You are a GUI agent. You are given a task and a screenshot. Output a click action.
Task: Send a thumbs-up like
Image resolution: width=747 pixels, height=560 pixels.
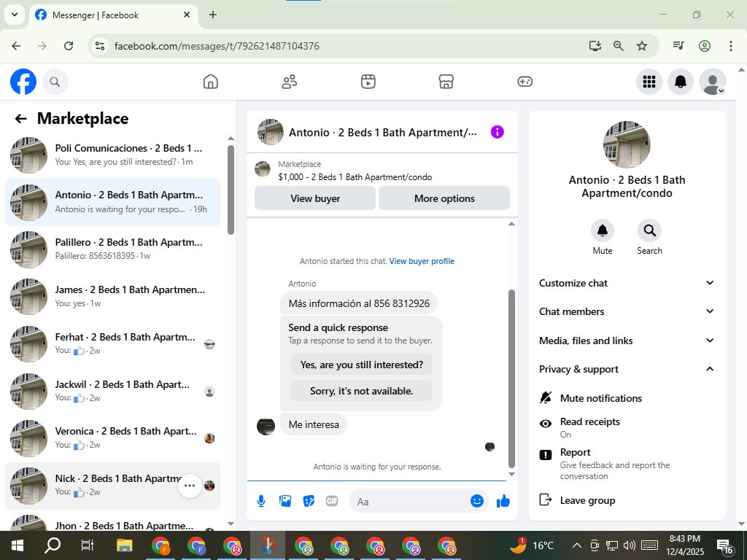(x=503, y=501)
